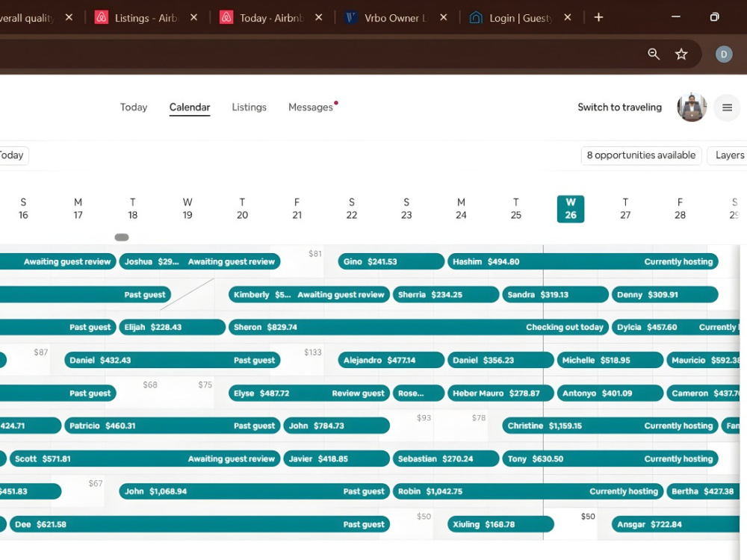Select highlighted date Wednesday 26
747x560 pixels.
[x=570, y=208]
